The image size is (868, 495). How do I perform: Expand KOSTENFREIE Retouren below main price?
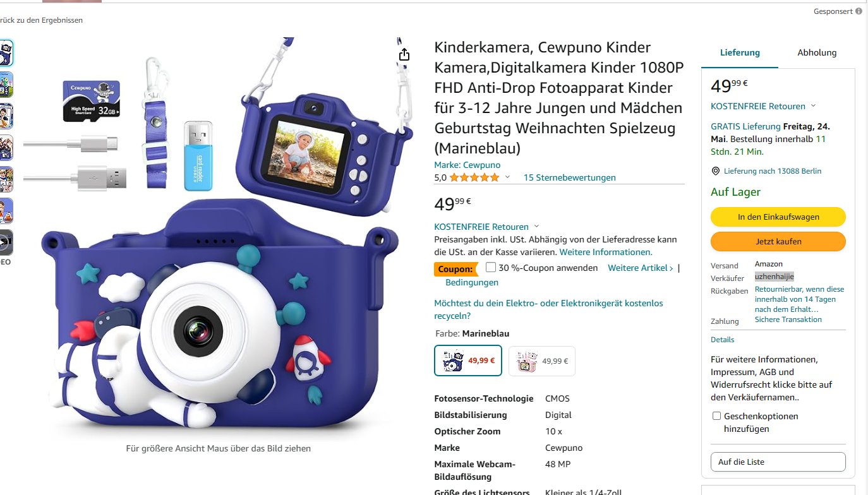tap(486, 227)
